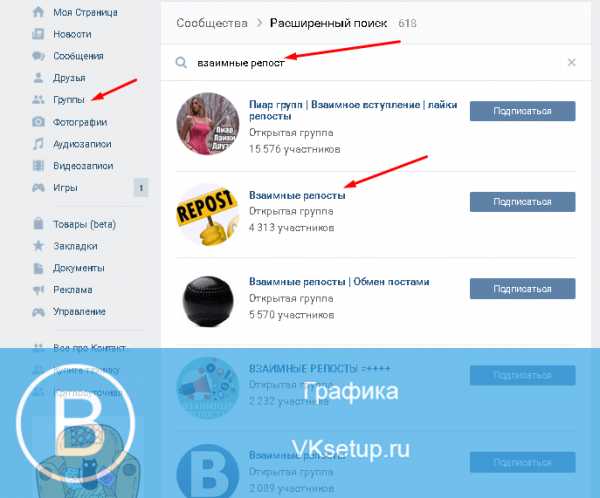Open Группы in the sidebar
The width and height of the screenshot is (600, 498).
[69, 100]
